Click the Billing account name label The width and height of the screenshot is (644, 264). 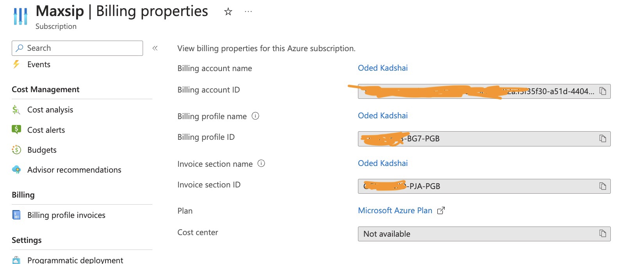215,68
